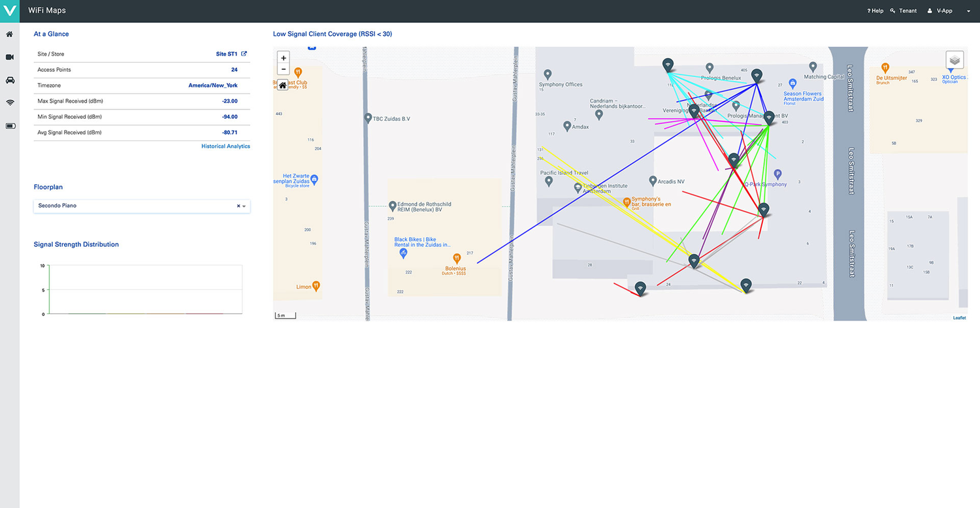Click the home reset button on the map
Screen dimensions: 980x508
tap(283, 84)
